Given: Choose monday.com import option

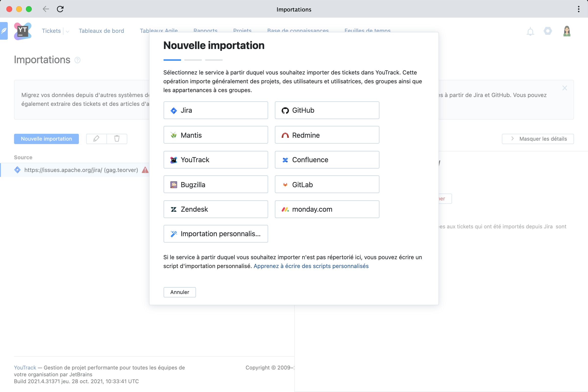Looking at the screenshot, I should [327, 209].
